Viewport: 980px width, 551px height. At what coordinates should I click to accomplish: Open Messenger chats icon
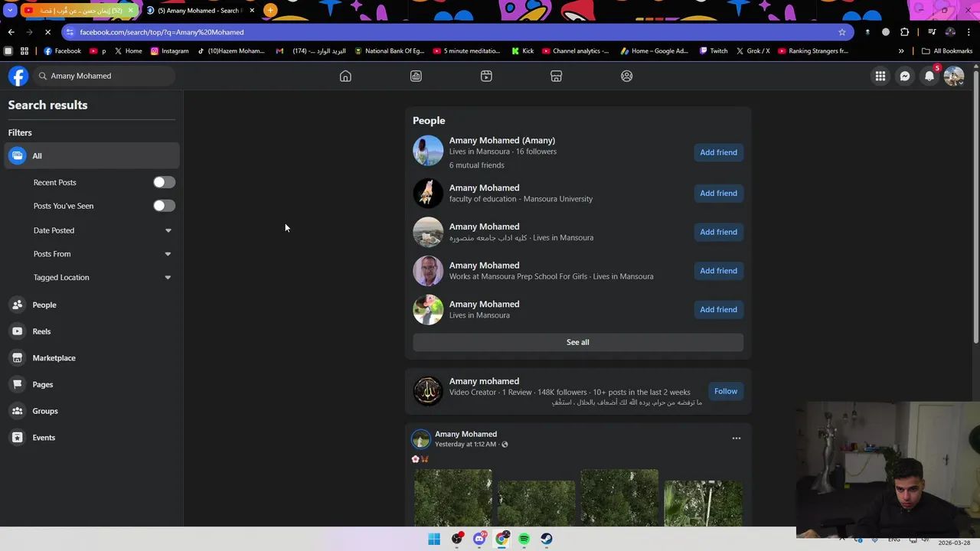tap(905, 76)
